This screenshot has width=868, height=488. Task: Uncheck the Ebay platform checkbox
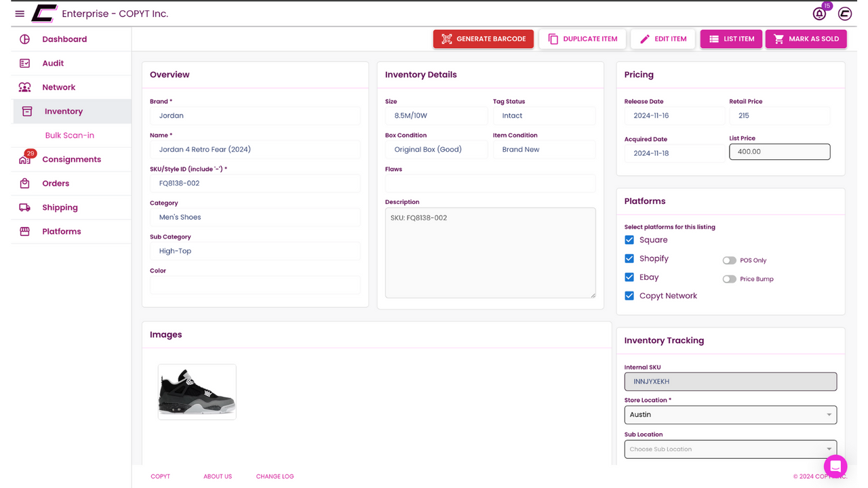[629, 277]
